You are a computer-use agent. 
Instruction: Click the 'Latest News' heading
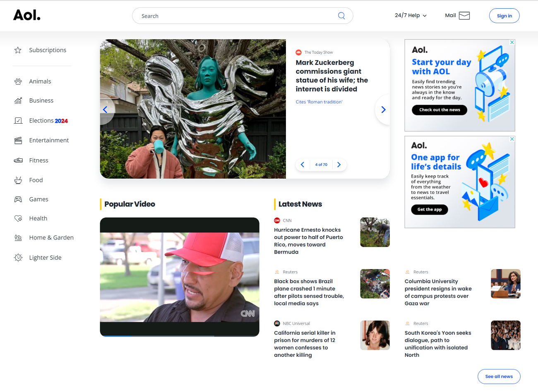point(300,204)
